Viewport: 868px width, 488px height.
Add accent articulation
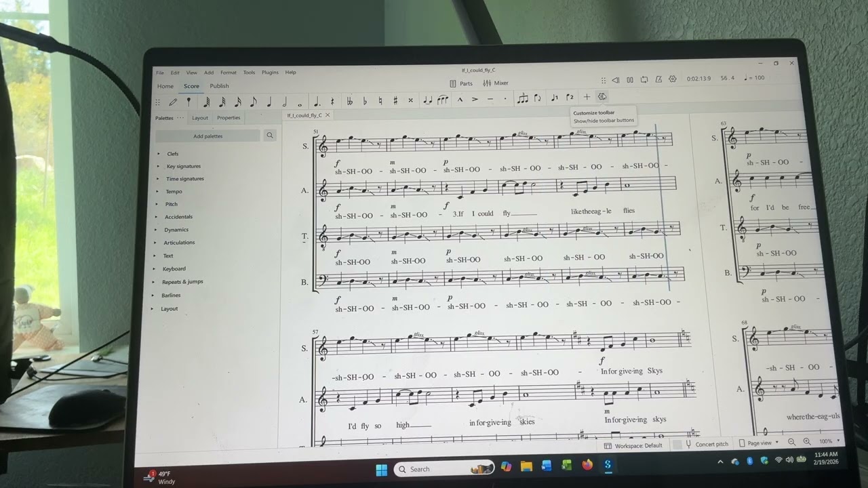[x=475, y=100]
